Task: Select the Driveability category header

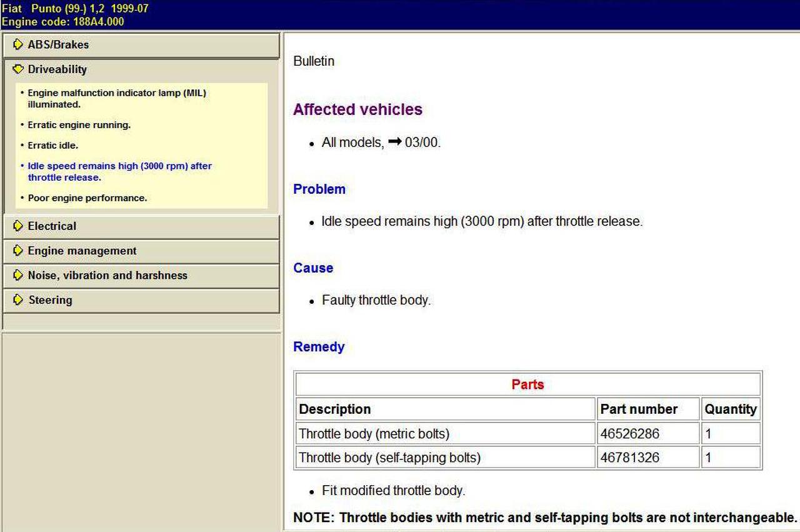Action: (141, 69)
